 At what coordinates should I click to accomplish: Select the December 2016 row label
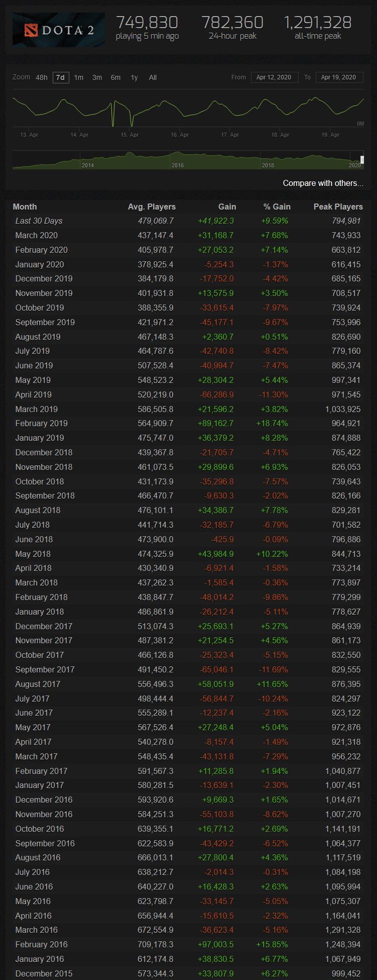(x=44, y=800)
